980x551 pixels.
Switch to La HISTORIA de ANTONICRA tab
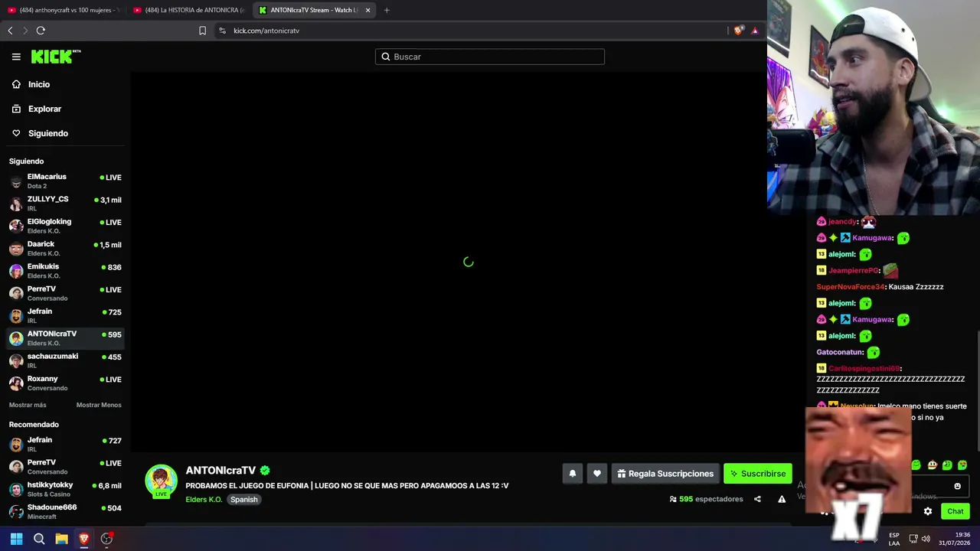[189, 10]
